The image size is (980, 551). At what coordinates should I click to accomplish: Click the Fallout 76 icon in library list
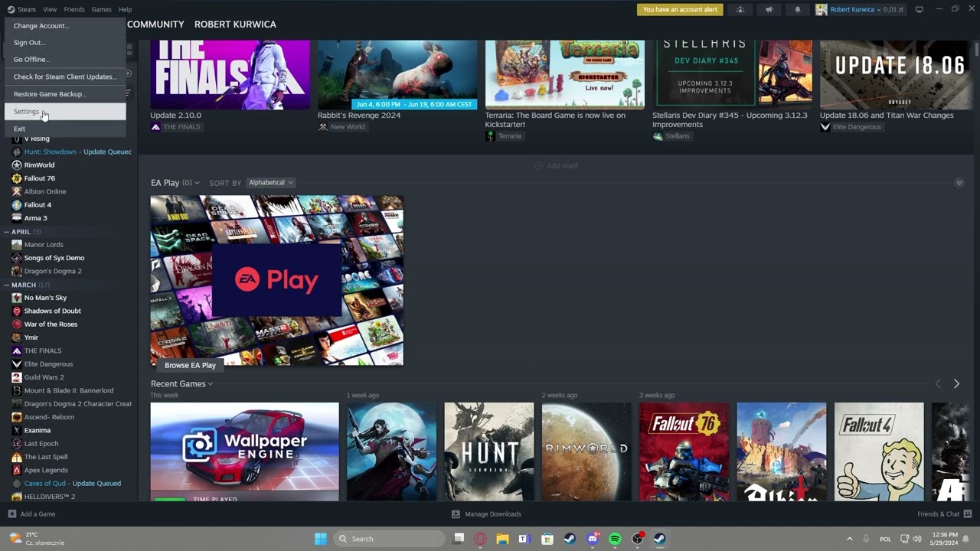[17, 178]
